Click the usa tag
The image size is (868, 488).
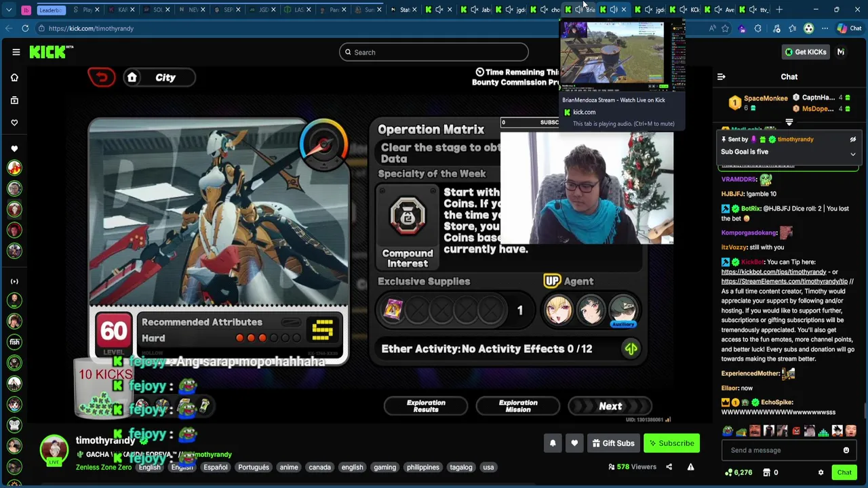tap(488, 467)
